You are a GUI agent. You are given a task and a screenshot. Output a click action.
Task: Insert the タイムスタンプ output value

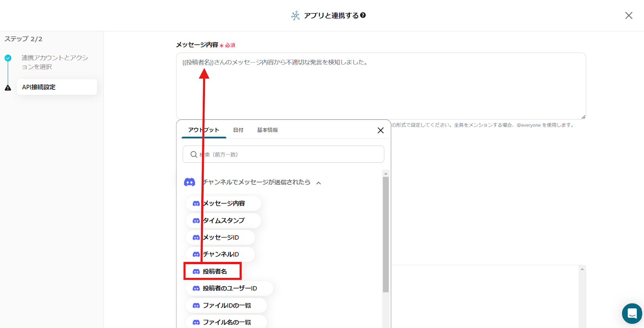[x=223, y=220]
